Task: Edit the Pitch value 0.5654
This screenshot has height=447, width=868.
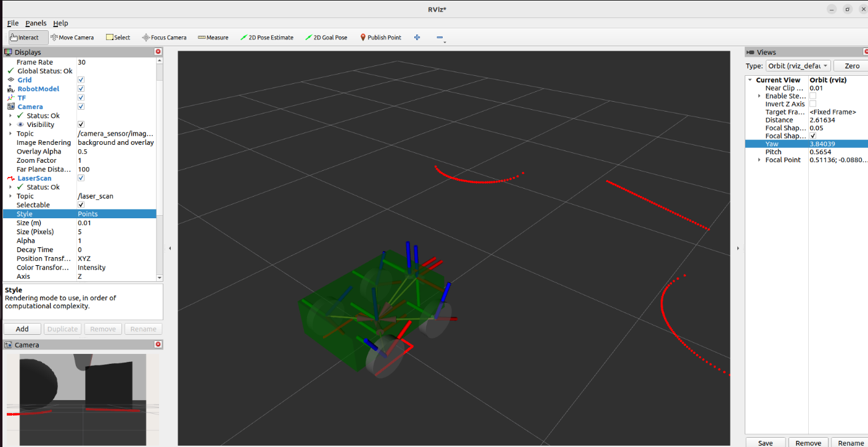Action: coord(838,152)
